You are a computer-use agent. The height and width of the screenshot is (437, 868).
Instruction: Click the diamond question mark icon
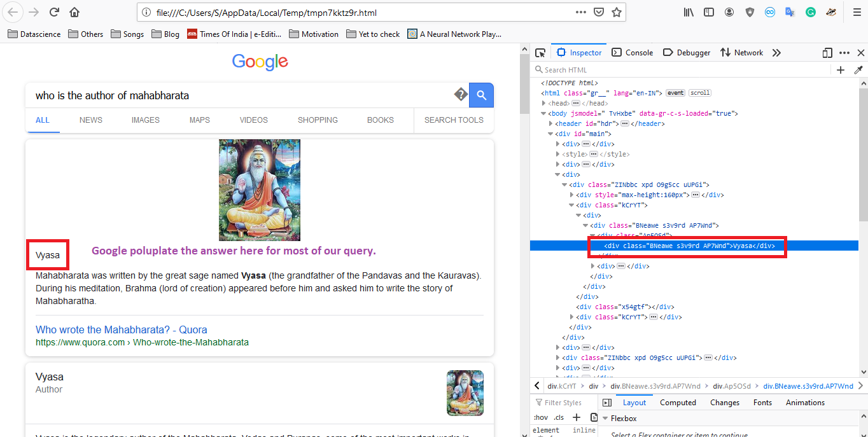tap(461, 95)
